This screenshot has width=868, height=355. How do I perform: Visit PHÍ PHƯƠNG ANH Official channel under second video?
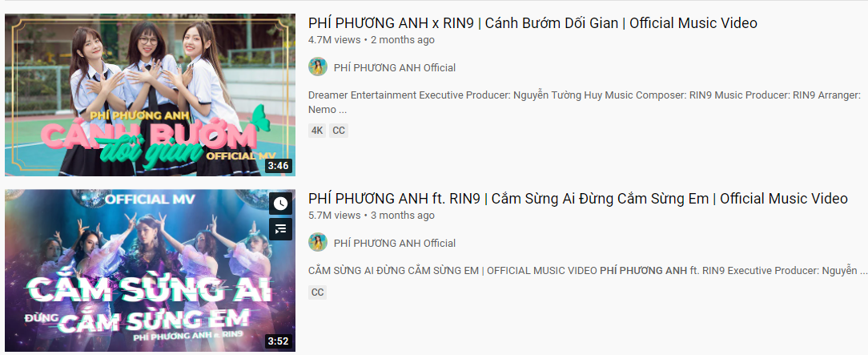[x=395, y=243]
